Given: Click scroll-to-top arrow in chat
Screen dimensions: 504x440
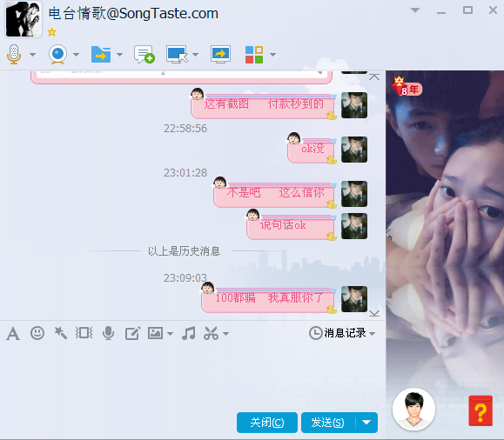Looking at the screenshot, I should 374,77.
